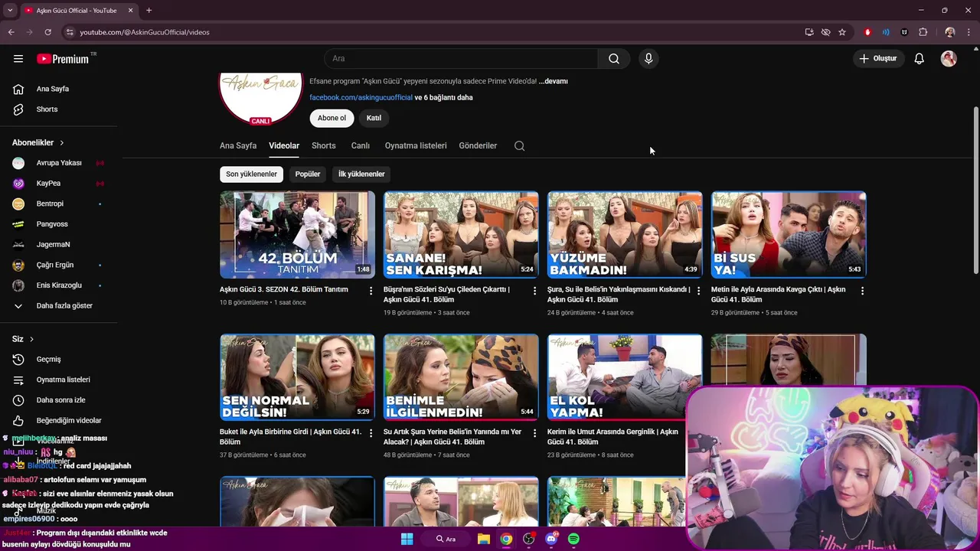
Task: Switch to channel Shorts tab
Action: point(324,145)
